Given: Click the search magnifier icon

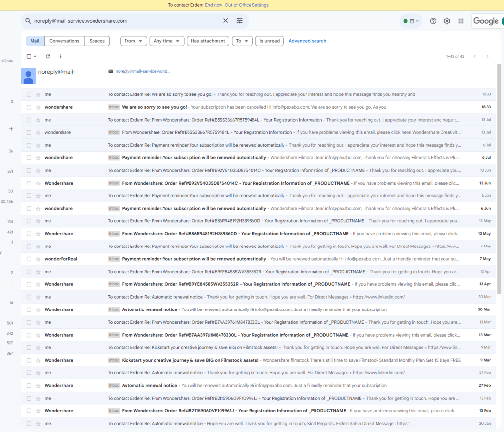Looking at the screenshot, I should (28, 21).
